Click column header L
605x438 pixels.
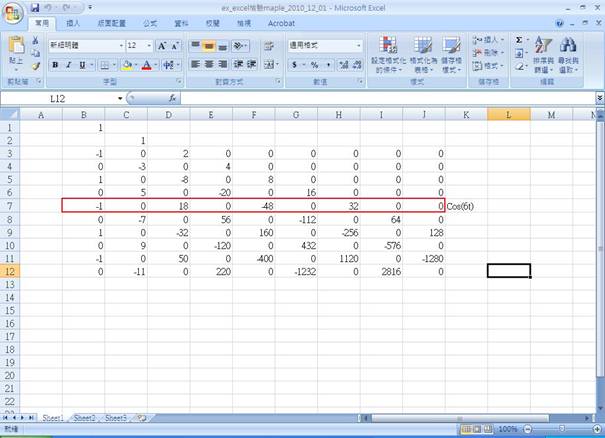(509, 115)
